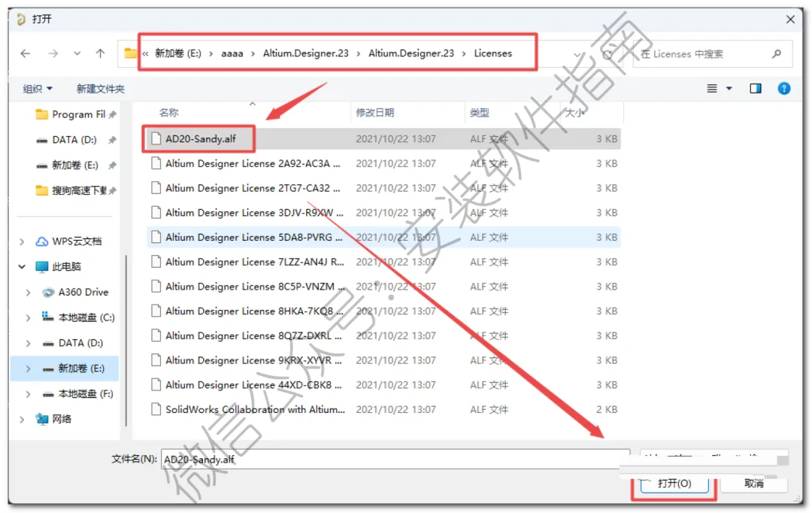Select Altium Designer License 7LZZ-AN4J file
812x513 pixels.
(x=383, y=262)
